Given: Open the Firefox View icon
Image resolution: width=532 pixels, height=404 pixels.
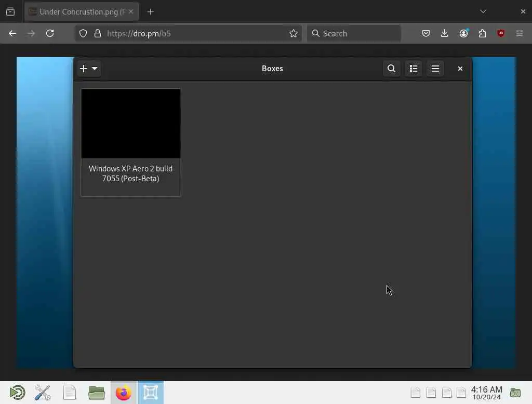Looking at the screenshot, I should [x=10, y=12].
